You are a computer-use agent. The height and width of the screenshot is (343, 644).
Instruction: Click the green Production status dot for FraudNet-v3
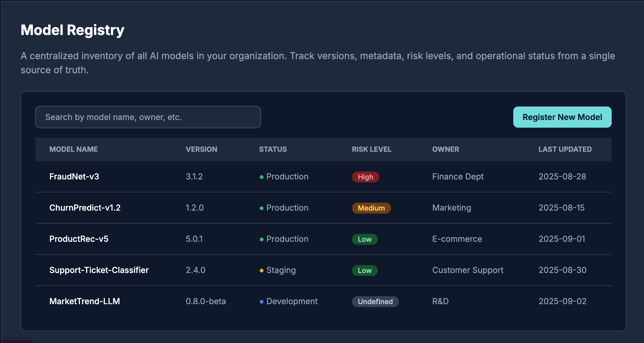tap(261, 177)
